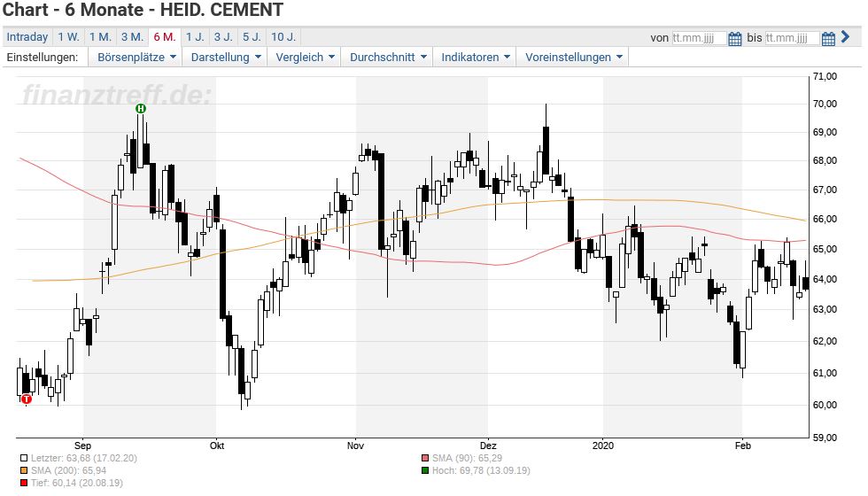This screenshot has height=496, width=868.
Task: Click chart title 'Chart - 6 Monate - HEID. CEMENT'
Action: pyautogui.click(x=143, y=10)
